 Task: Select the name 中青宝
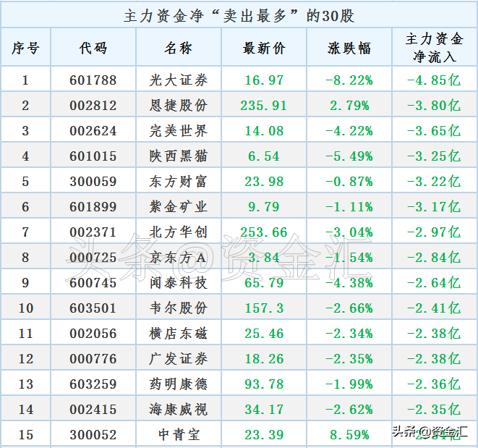[x=179, y=435]
